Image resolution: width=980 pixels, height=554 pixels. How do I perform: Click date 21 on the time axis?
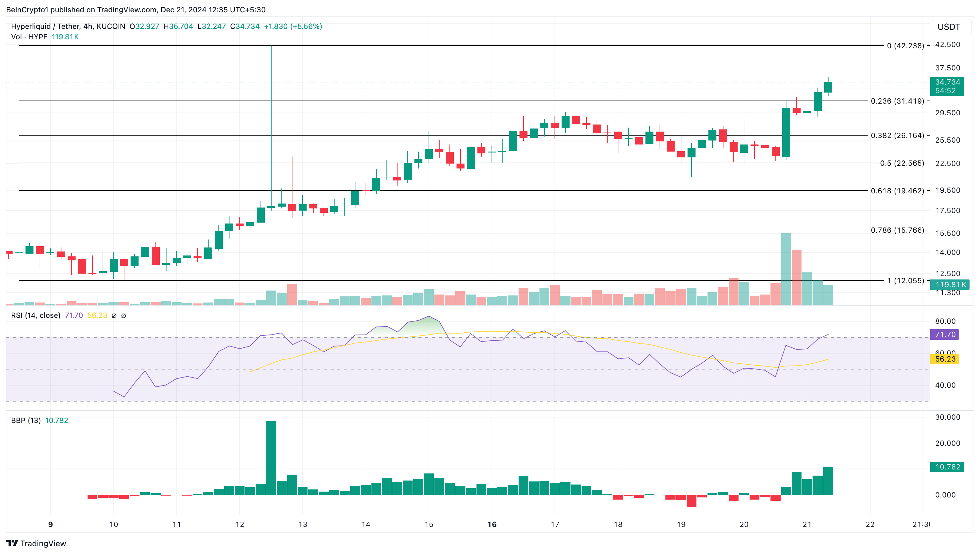click(x=807, y=524)
